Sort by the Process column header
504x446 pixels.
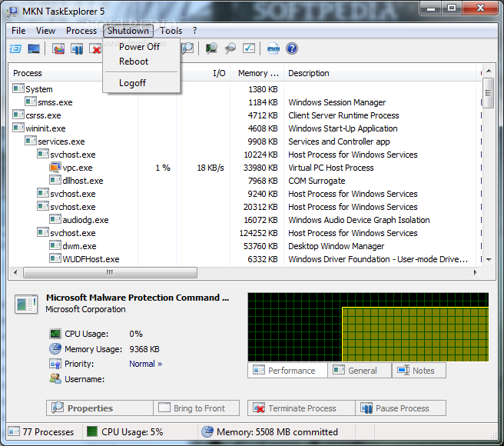pos(56,73)
